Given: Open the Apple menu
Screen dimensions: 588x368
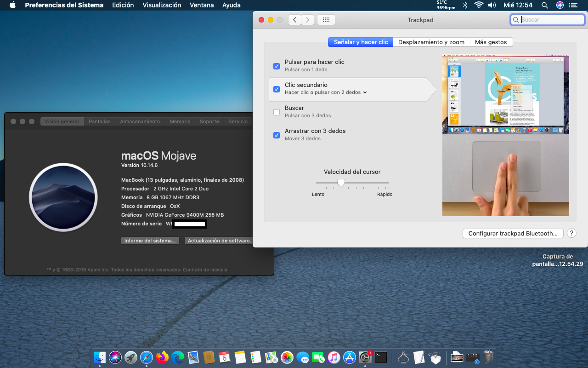Looking at the screenshot, I should point(12,5).
